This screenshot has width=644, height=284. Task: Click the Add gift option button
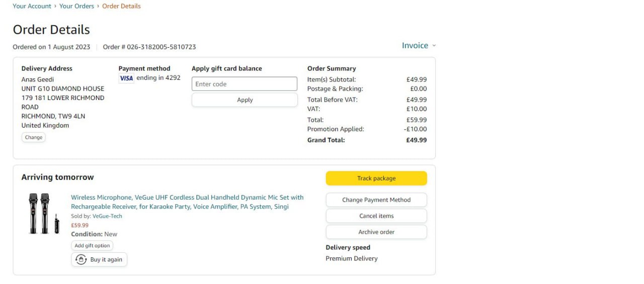tap(92, 246)
